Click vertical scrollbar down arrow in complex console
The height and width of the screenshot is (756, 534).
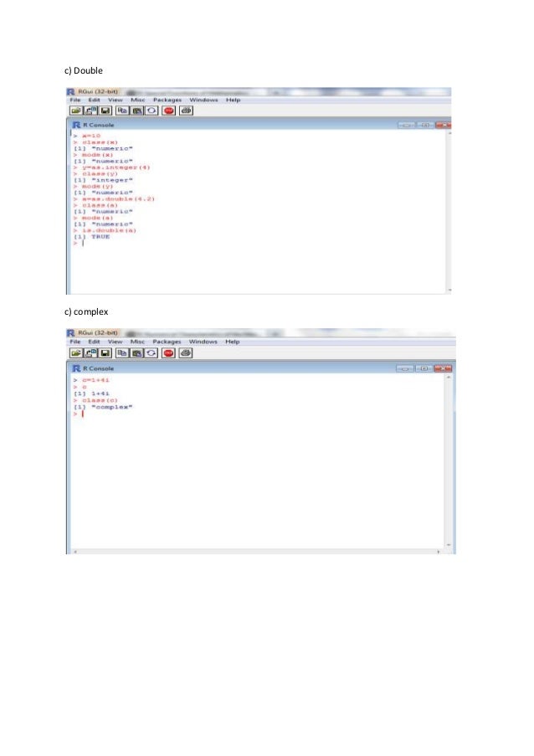tap(449, 545)
